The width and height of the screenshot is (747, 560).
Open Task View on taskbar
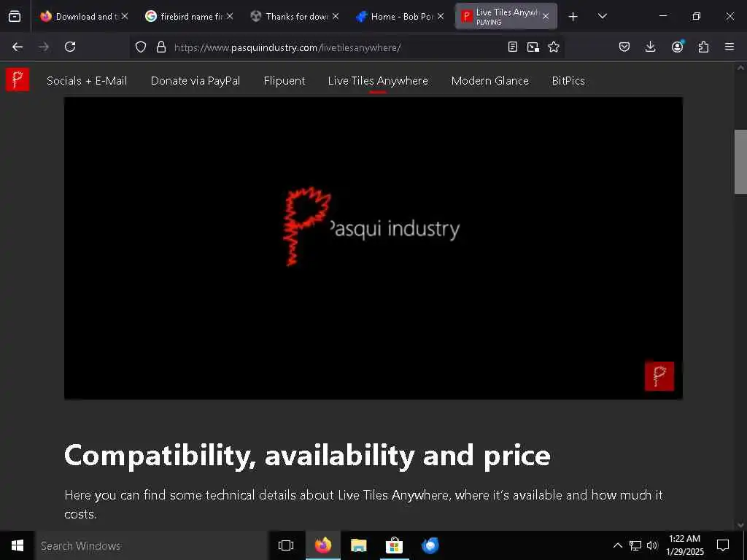point(286,545)
